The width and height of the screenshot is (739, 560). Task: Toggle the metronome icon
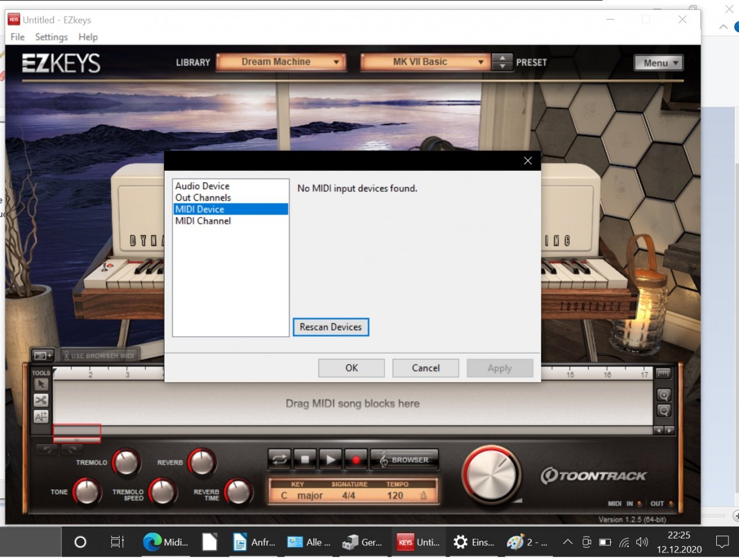tap(423, 496)
